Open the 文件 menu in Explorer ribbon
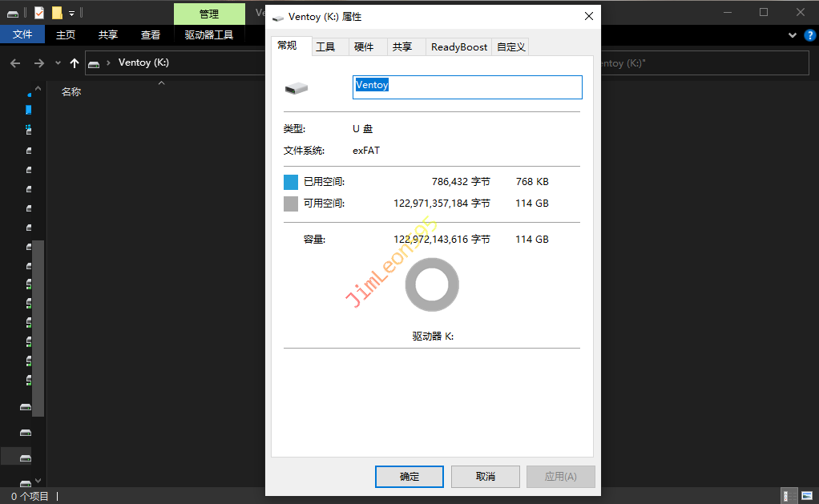Screen dimensions: 819x504 (22, 34)
